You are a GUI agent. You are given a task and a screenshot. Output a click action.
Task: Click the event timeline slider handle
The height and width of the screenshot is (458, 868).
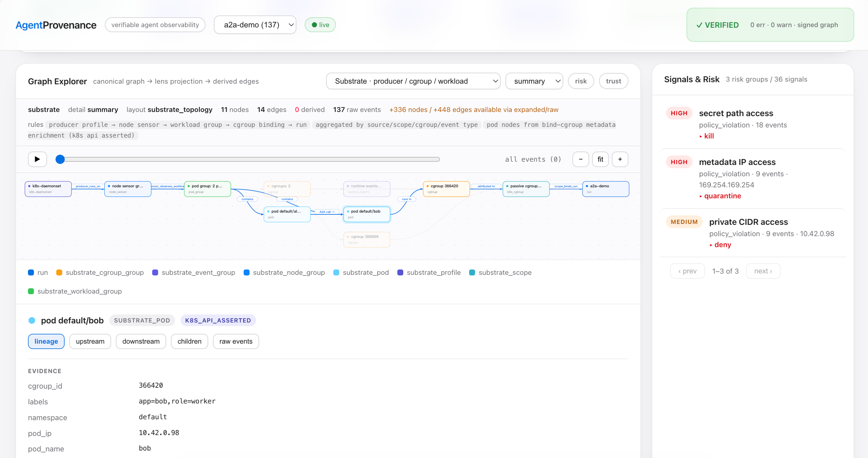pos(60,159)
